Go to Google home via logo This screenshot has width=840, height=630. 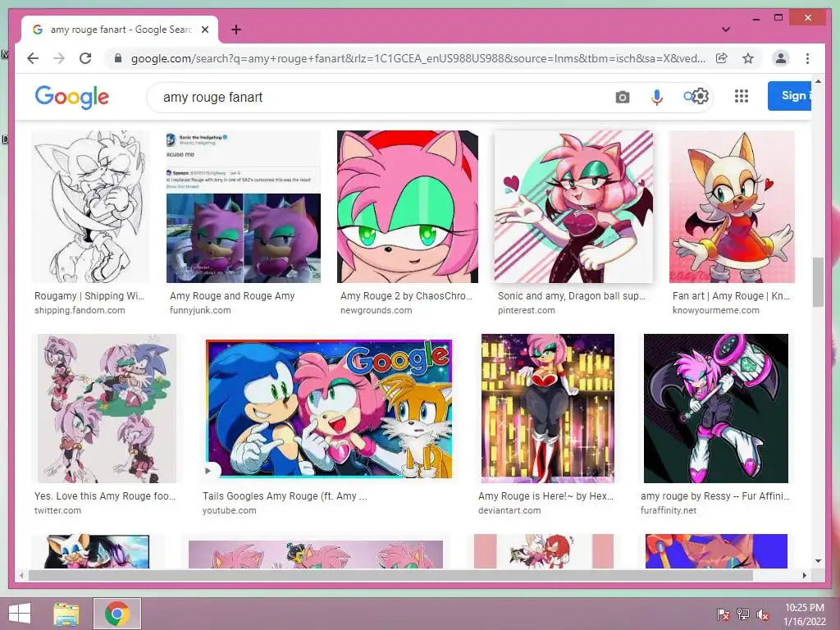coord(72,97)
